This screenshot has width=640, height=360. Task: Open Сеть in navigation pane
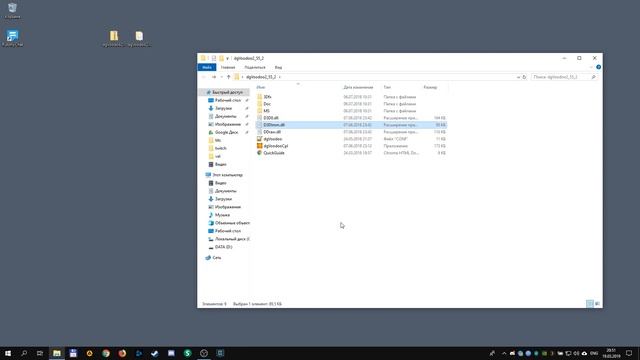(216, 258)
